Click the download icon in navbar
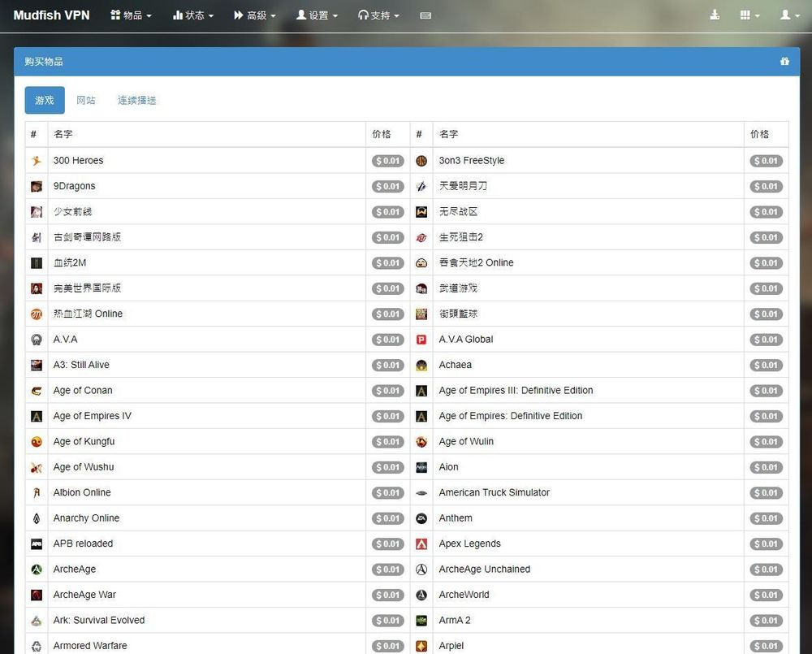Viewport: 812px width, 654px height. (715, 15)
